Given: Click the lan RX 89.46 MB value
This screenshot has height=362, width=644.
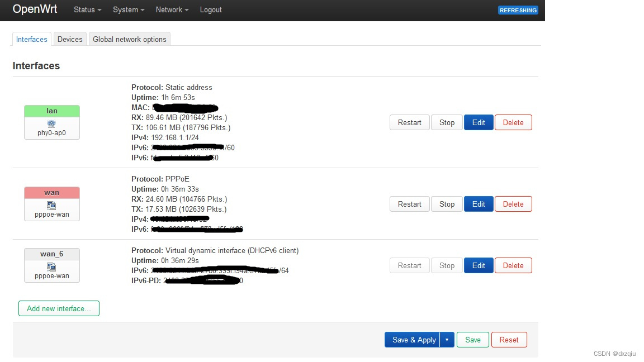Looking at the screenshot, I should coord(187,117).
